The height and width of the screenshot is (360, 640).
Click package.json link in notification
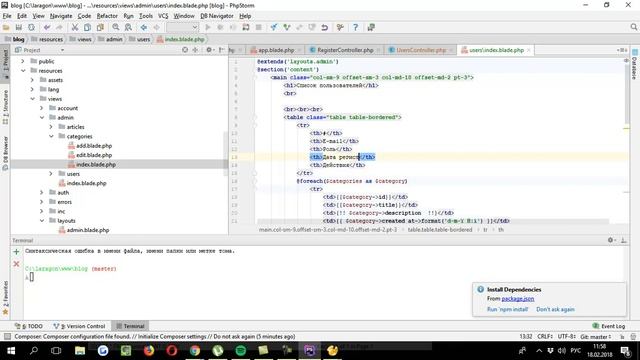518,299
